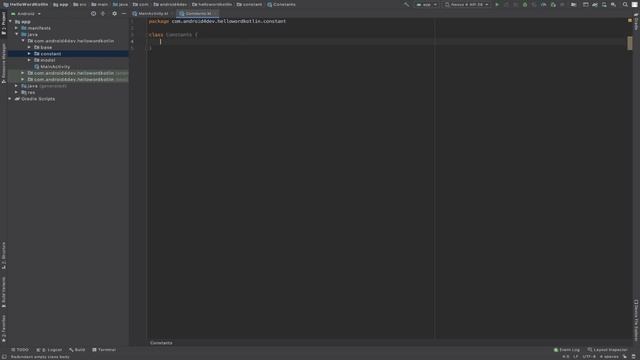Open the Android view selector dropdown
Viewport: 640px width, 360px height.
(x=26, y=14)
